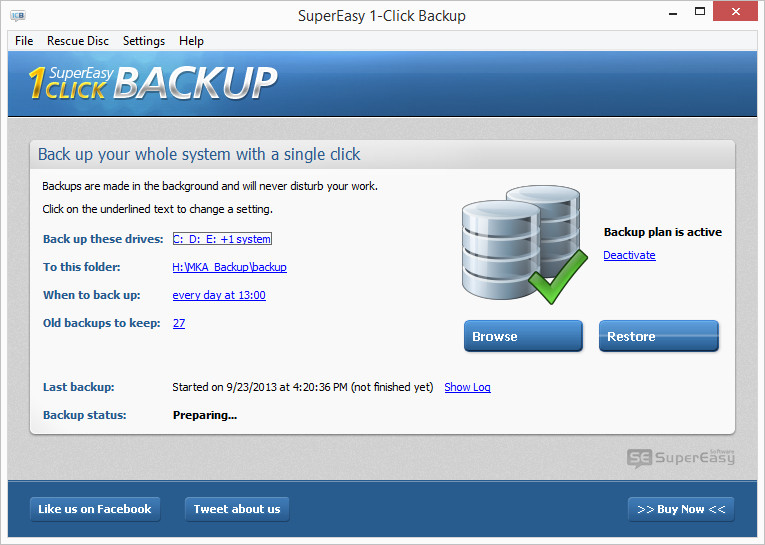Click 'Back up your whole system' heading
The image size is (765, 545).
tap(199, 154)
